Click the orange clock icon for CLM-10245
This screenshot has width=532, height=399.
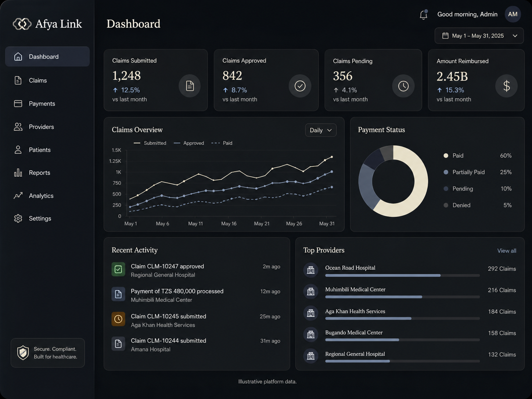pos(118,319)
